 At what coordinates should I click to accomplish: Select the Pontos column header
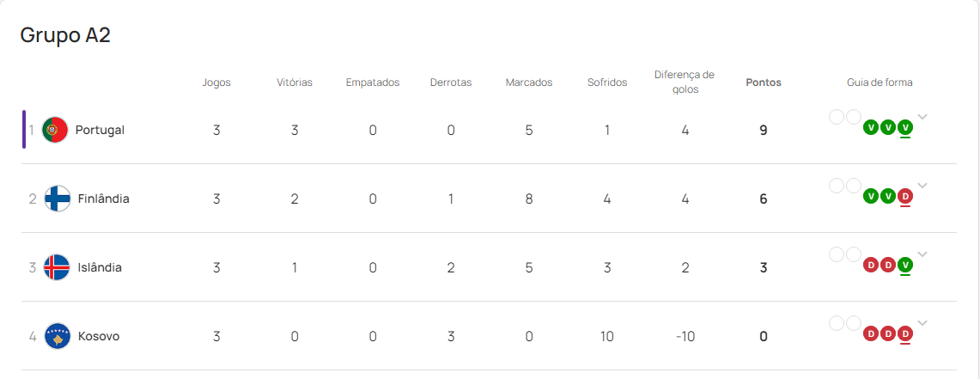tap(763, 83)
